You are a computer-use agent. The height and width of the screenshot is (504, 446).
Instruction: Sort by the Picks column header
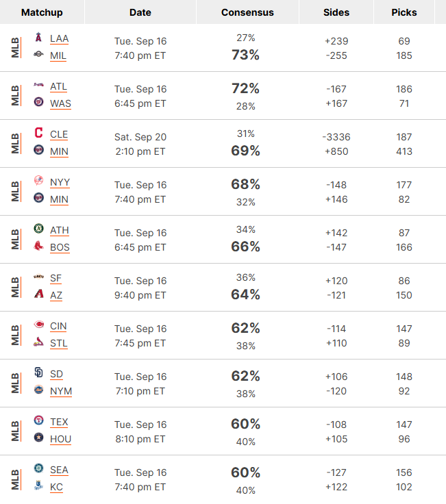[404, 12]
